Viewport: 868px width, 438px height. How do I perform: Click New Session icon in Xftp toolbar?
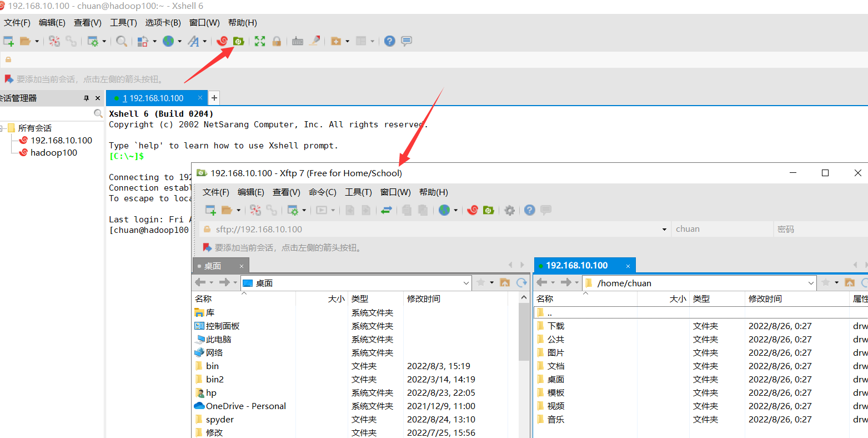coord(210,210)
